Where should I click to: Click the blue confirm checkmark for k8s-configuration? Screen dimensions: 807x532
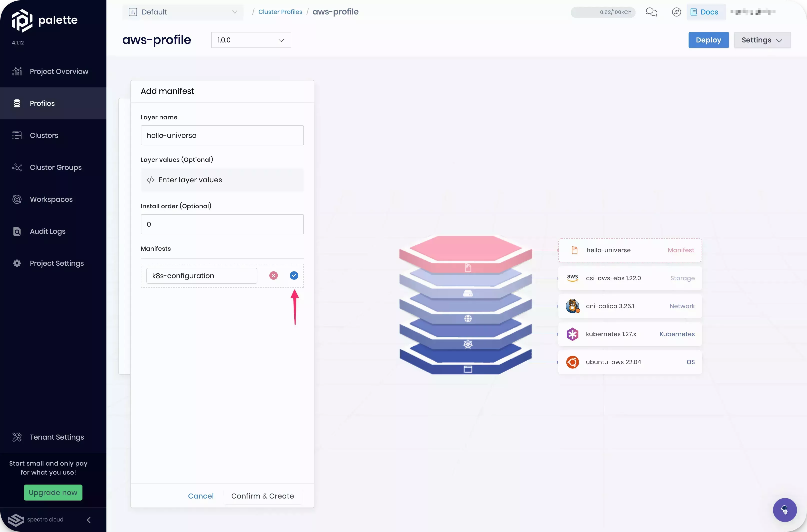point(294,275)
